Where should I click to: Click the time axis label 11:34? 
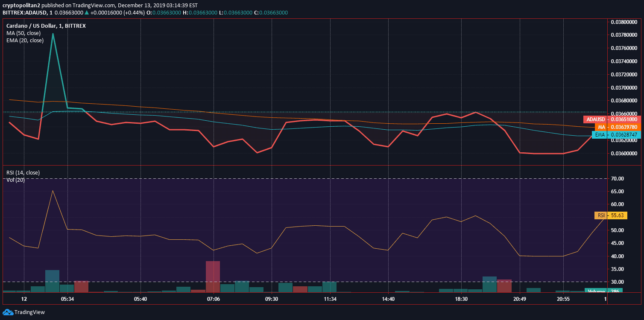[330, 299]
